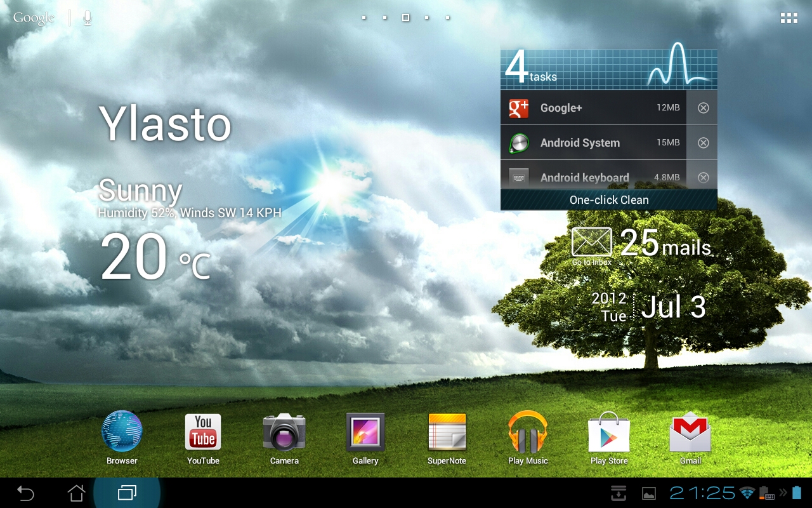Screen dimensions: 812x508
Task: Open the Browser app
Action: pyautogui.click(x=122, y=438)
